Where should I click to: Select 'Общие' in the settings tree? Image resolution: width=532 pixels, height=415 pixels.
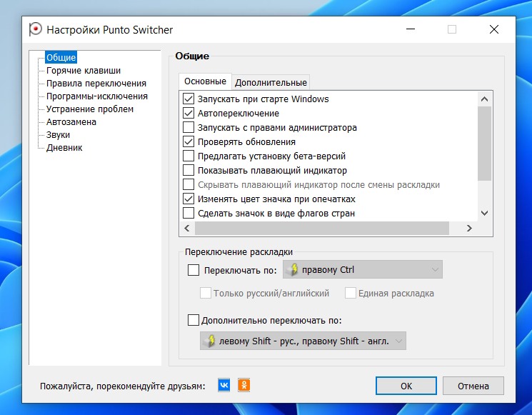[x=61, y=57]
